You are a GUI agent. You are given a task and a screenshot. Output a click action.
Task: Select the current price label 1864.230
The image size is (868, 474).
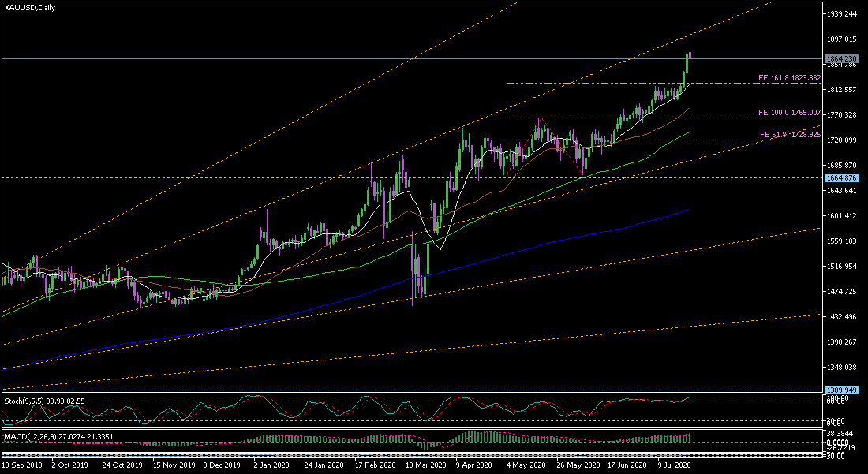click(x=841, y=58)
